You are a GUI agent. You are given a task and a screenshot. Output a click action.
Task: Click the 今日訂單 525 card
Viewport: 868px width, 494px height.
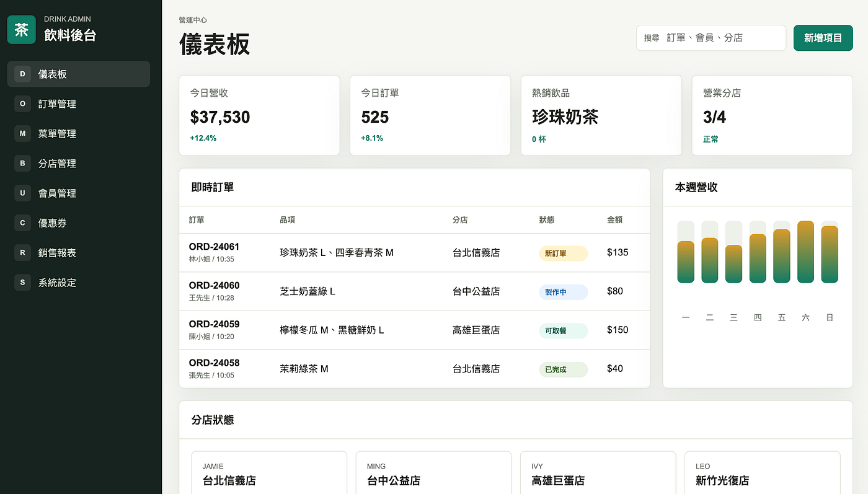pos(430,115)
